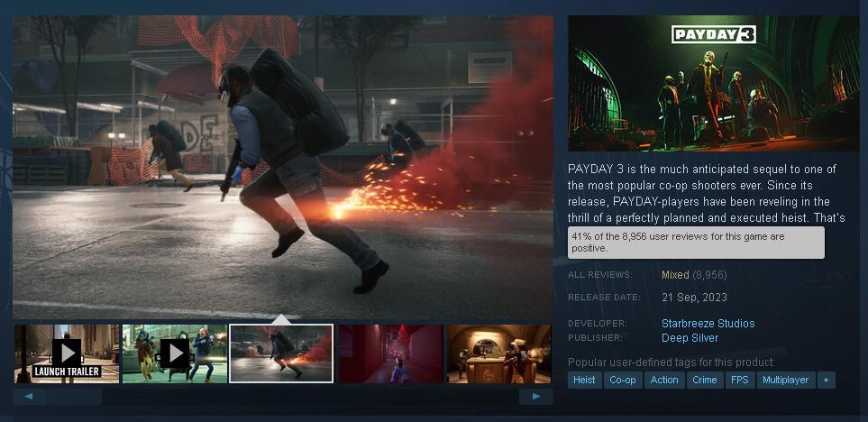This screenshot has width=868, height=422.
Task: Click the Co-op tag
Action: (x=623, y=380)
